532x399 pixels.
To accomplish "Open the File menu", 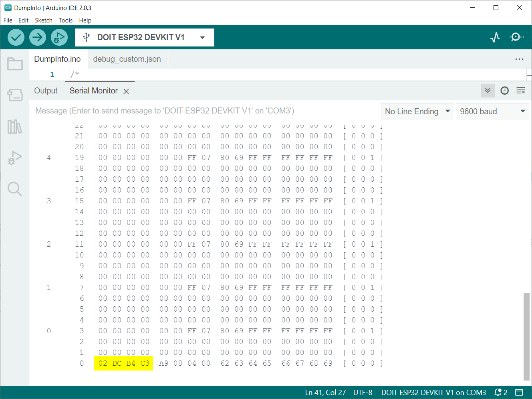I will pos(8,20).
